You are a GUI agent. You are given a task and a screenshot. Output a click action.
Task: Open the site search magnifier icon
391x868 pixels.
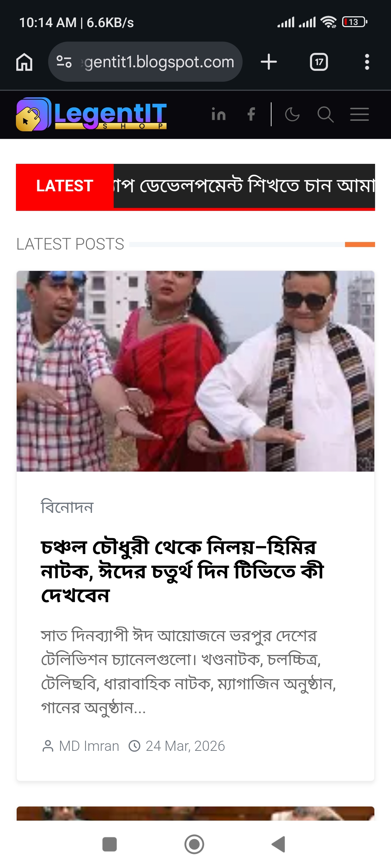point(325,114)
